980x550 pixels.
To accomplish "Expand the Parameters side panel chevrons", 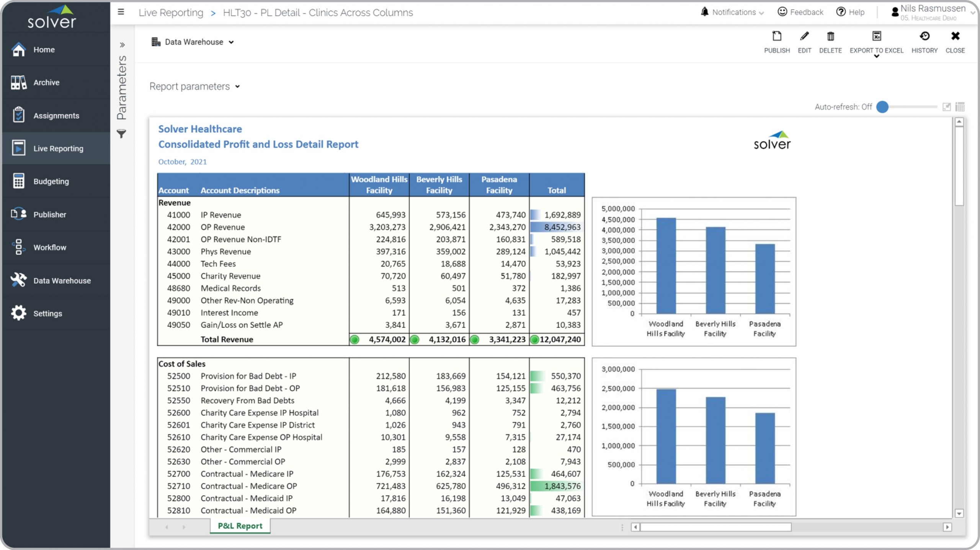I will pos(122,45).
